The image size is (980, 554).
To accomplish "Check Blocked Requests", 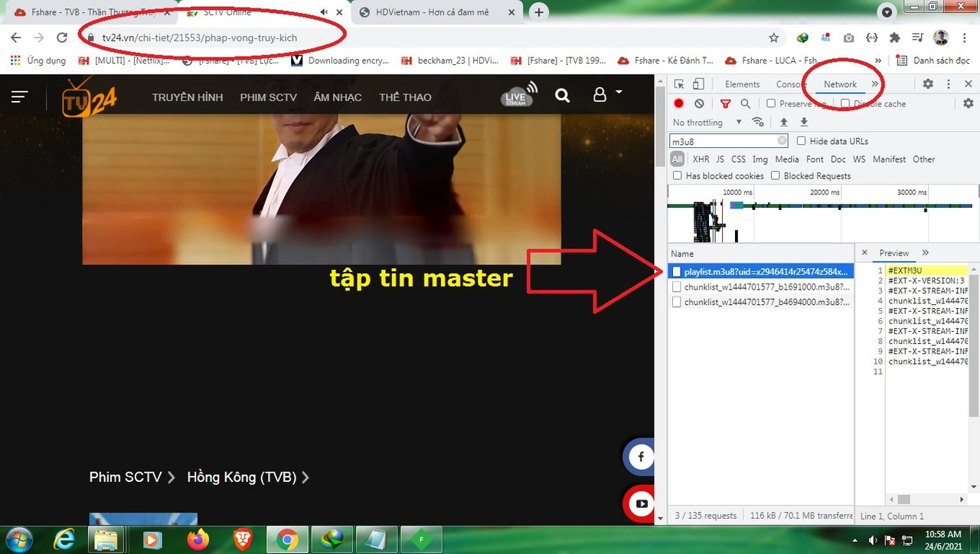I will 776,175.
